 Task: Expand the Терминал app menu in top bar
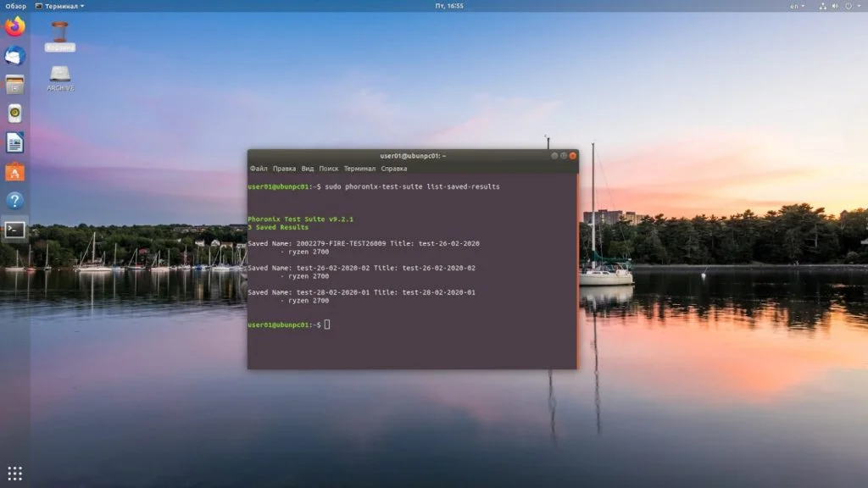point(59,6)
